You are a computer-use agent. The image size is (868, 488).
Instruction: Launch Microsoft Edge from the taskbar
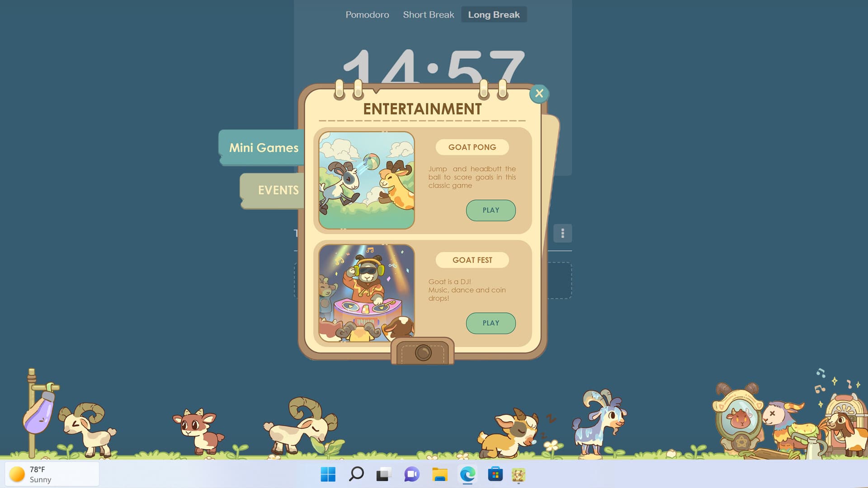pos(468,474)
